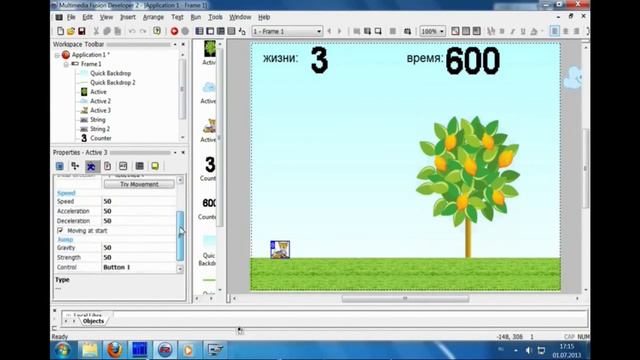Run the application with red button
The width and height of the screenshot is (640, 360).
coord(174,31)
